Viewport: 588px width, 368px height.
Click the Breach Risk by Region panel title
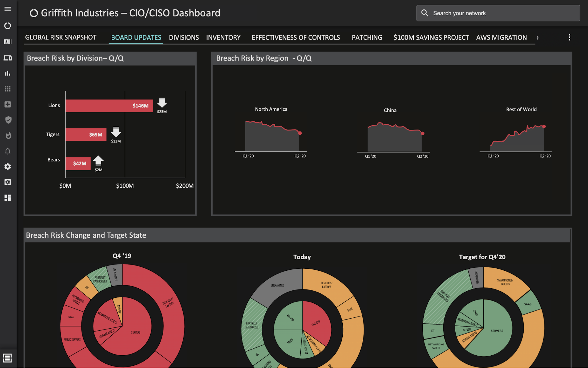[x=264, y=58]
